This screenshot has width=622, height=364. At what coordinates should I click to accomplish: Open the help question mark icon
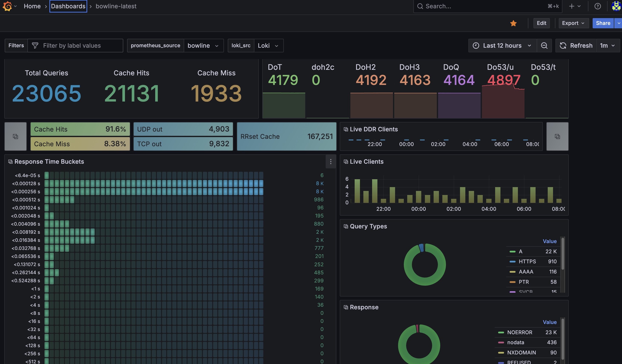tap(598, 6)
